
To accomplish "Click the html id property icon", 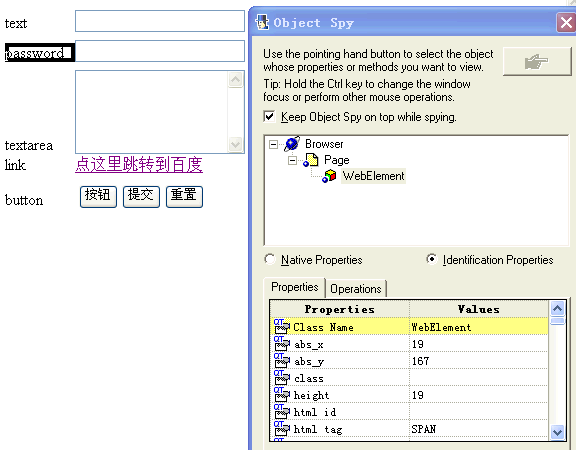I will [x=282, y=412].
